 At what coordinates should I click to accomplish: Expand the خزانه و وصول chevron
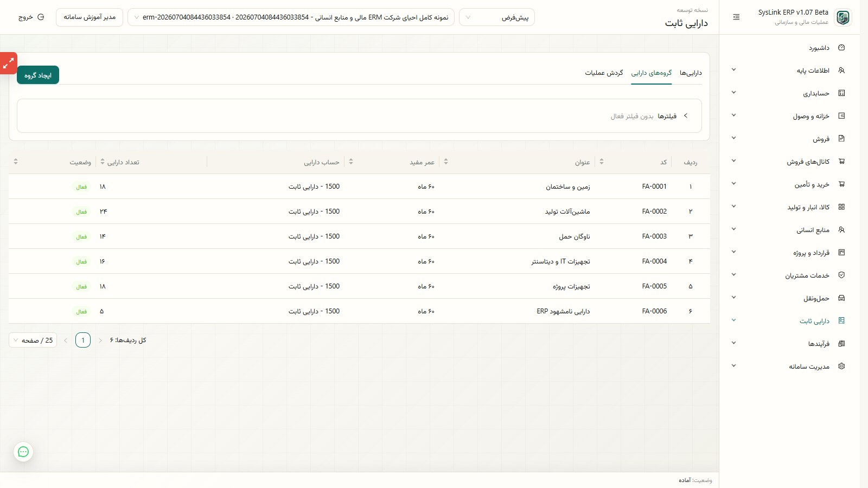point(733,115)
